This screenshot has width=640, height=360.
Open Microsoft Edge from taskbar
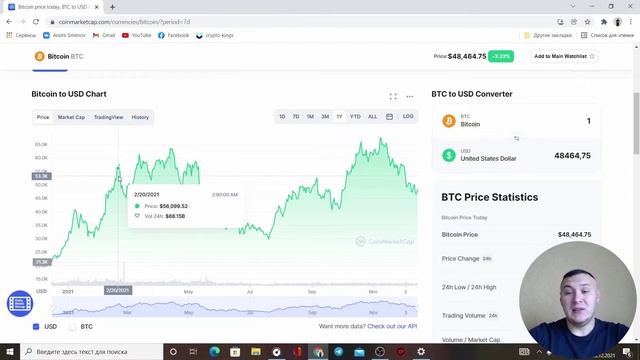(214, 351)
